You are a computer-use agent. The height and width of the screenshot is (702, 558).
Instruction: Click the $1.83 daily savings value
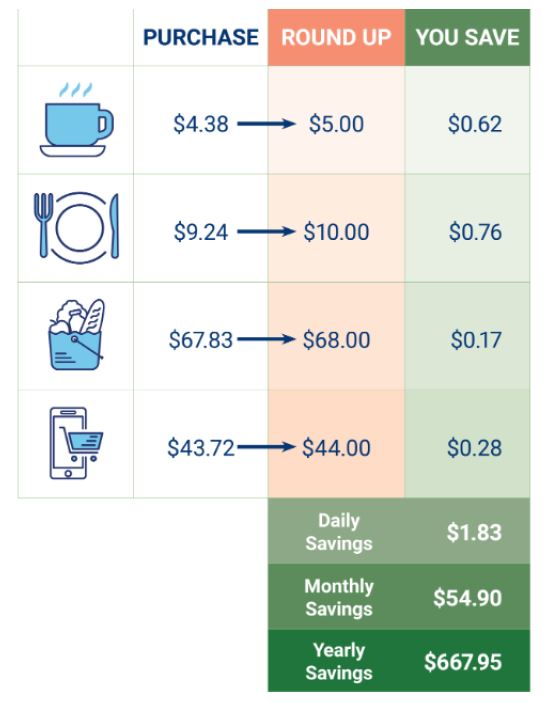[x=474, y=532]
